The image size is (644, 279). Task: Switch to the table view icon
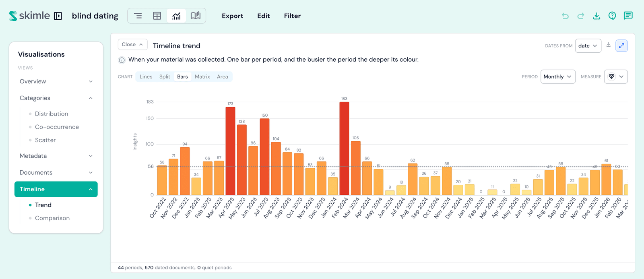pos(157,16)
